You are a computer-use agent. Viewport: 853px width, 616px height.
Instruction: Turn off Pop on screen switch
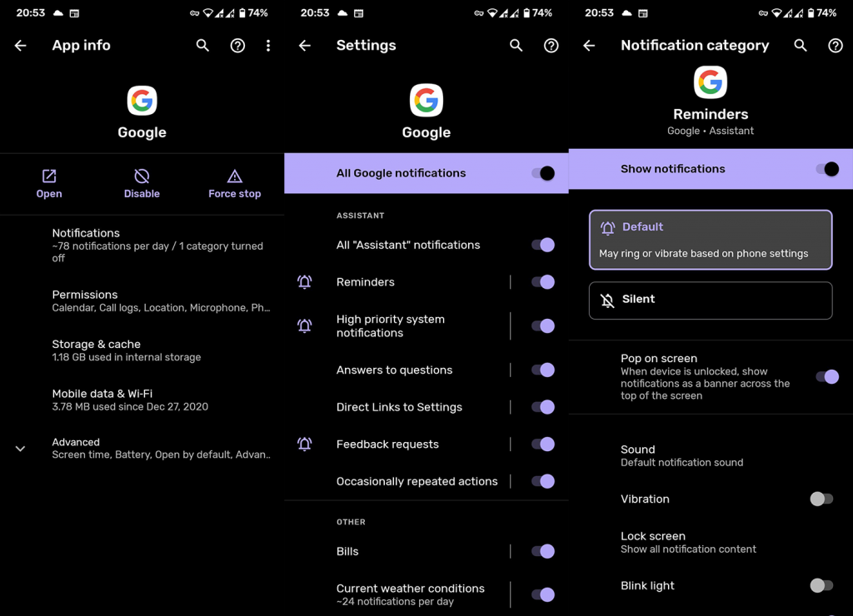point(827,376)
